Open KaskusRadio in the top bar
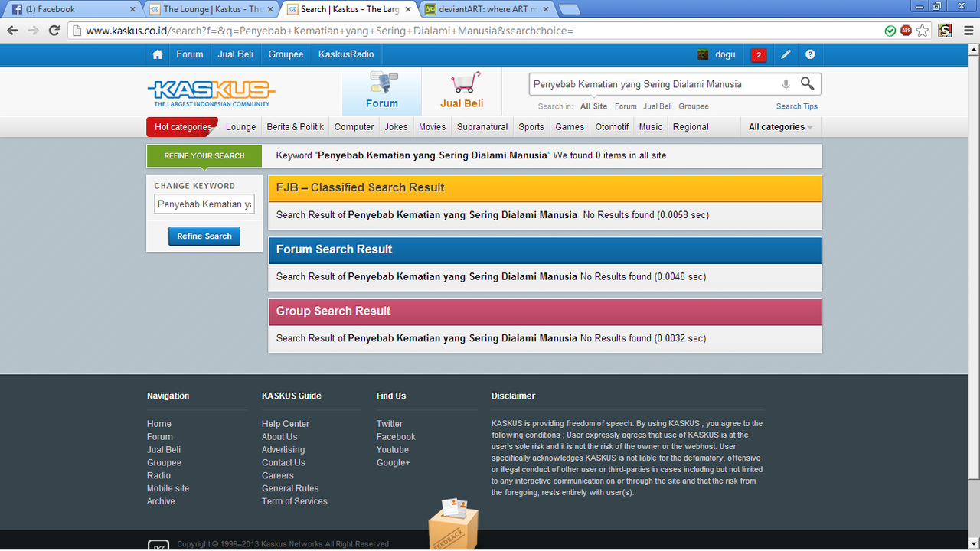The height and width of the screenshot is (551, 980). (x=346, y=54)
